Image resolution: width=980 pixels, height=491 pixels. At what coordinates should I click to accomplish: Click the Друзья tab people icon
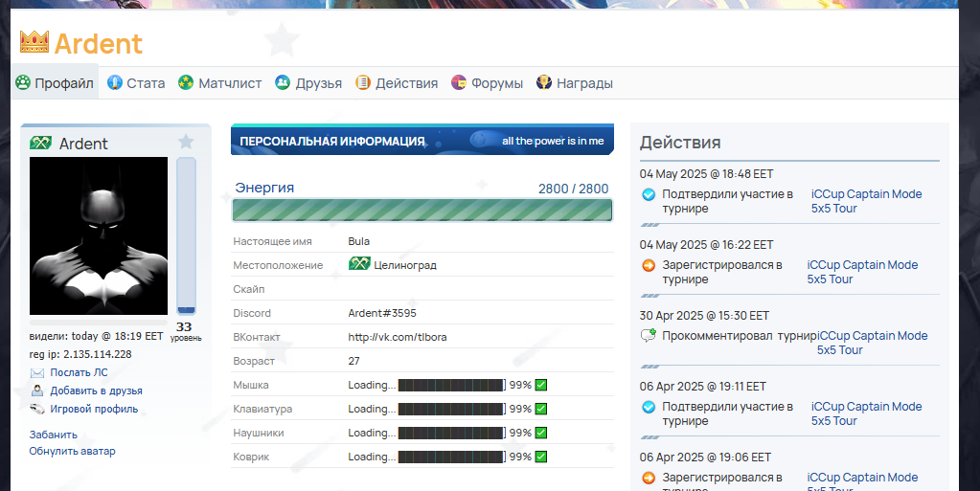[x=283, y=82]
